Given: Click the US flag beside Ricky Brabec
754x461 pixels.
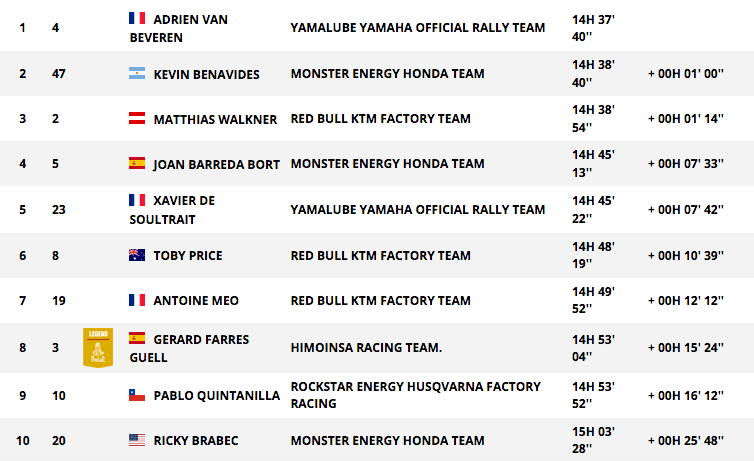Looking at the screenshot, I should point(137,440).
